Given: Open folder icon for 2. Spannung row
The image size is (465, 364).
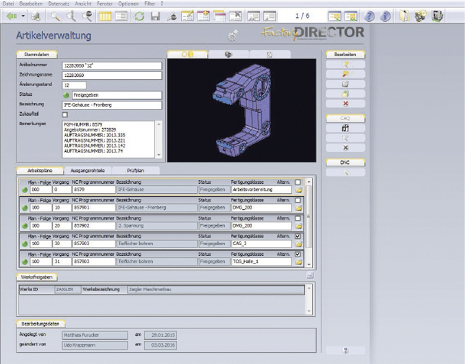Looking at the screenshot, I should pos(298,226).
